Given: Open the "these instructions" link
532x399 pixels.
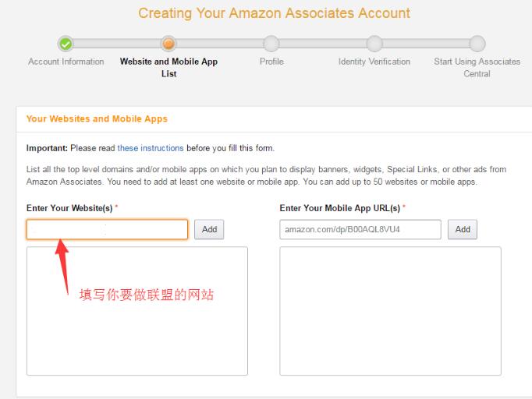Looking at the screenshot, I should 151,148.
